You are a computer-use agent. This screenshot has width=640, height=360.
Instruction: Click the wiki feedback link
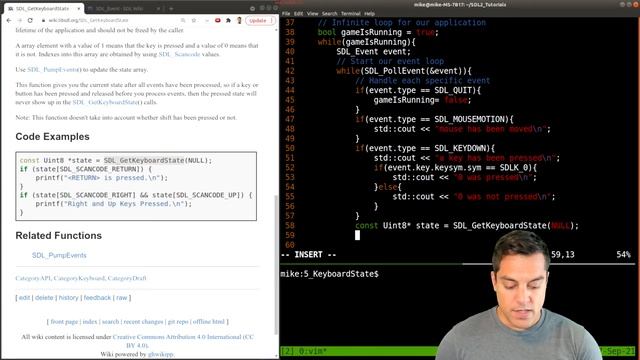click(97, 298)
